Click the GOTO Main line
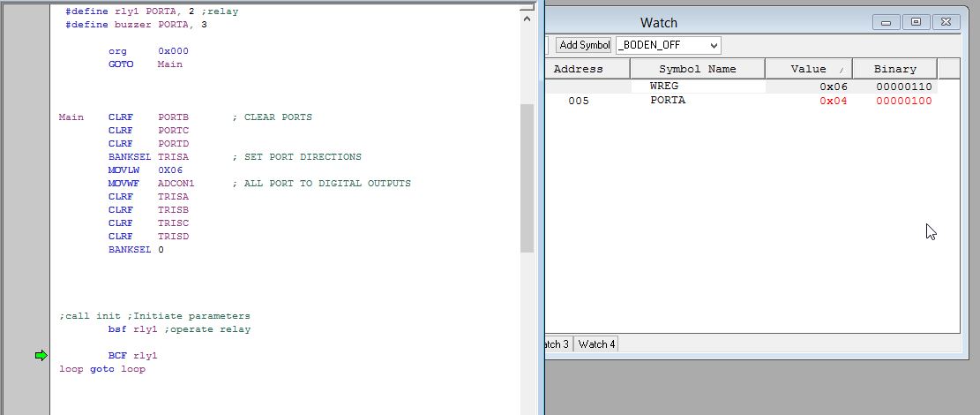This screenshot has height=415, width=980. pos(145,64)
